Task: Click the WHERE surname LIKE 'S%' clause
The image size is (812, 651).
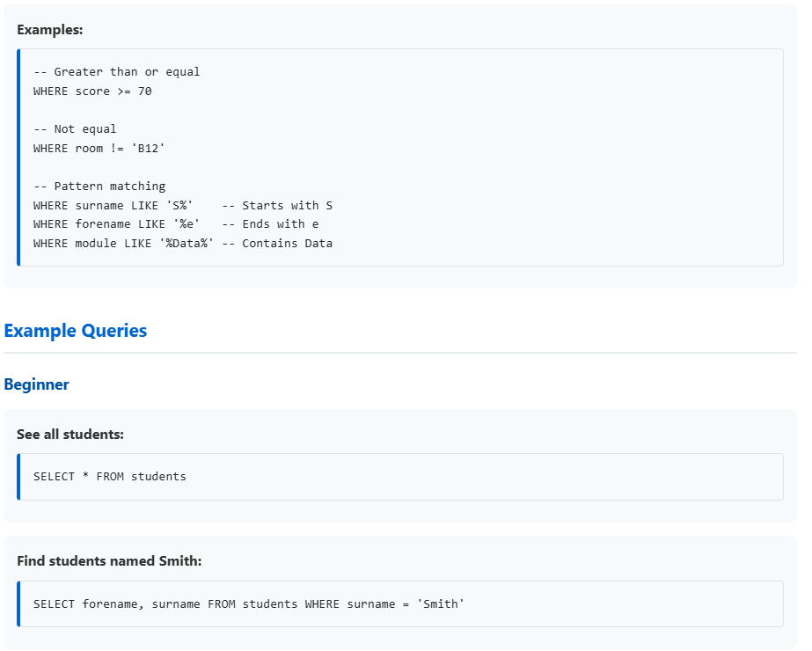Action: tap(113, 206)
